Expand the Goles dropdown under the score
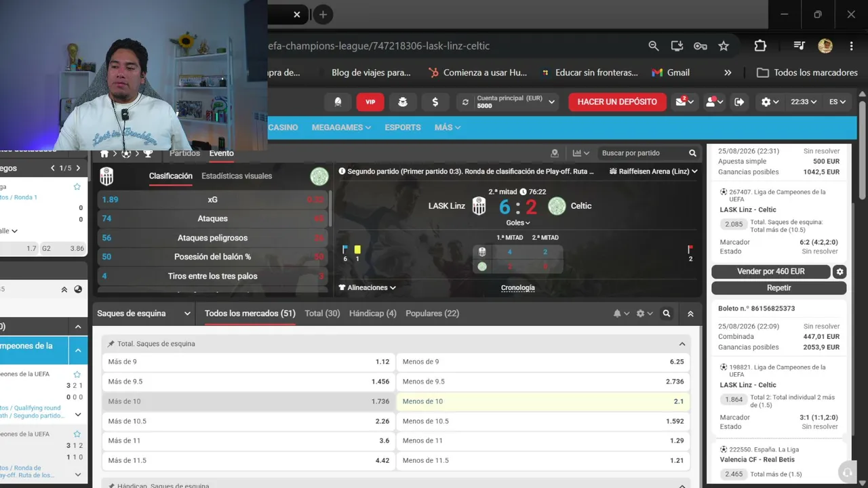Image resolution: width=868 pixels, height=488 pixels. coord(518,222)
